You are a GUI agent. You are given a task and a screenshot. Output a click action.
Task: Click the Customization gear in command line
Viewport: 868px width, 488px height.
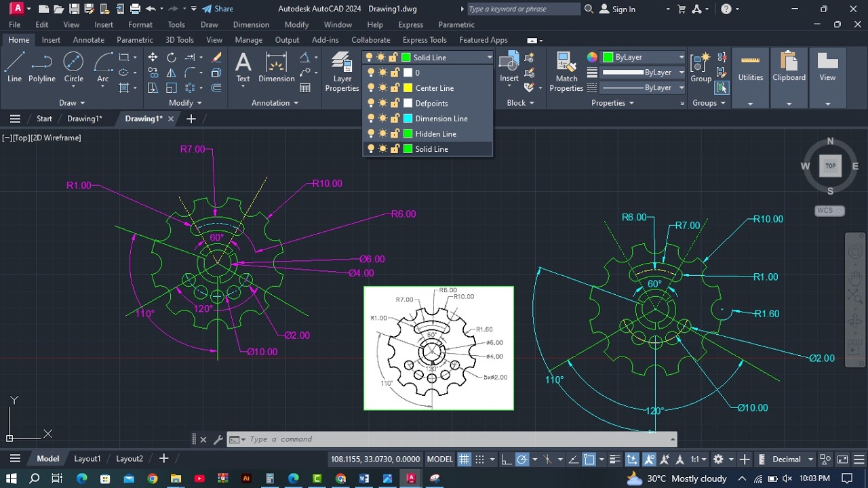[x=218, y=439]
